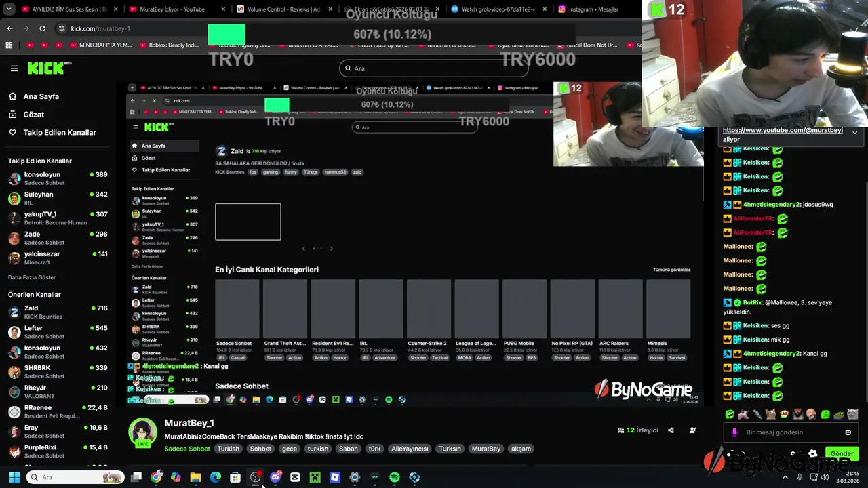868x488 pixels.
Task: Expand Daha Fazla Göster list
Action: coord(32,277)
